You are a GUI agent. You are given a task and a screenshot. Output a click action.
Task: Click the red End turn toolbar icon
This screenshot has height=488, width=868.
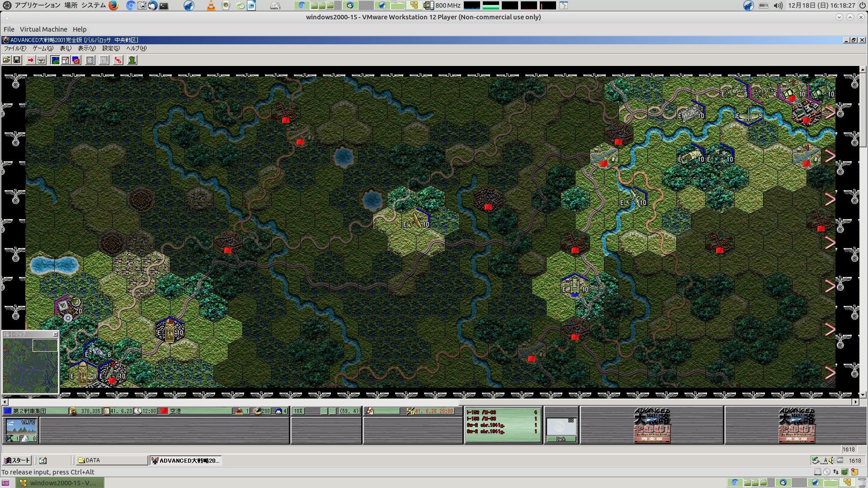[x=118, y=60]
